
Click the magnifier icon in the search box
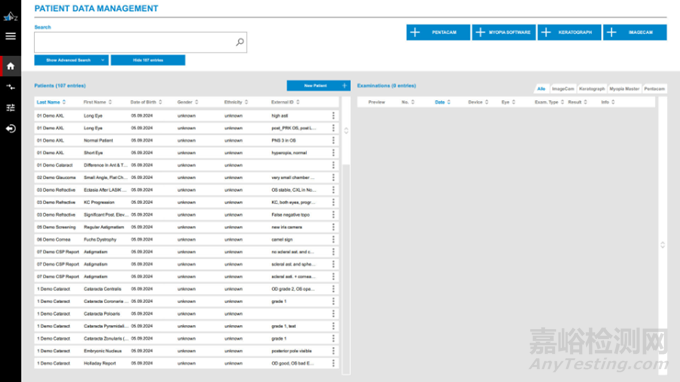(240, 42)
